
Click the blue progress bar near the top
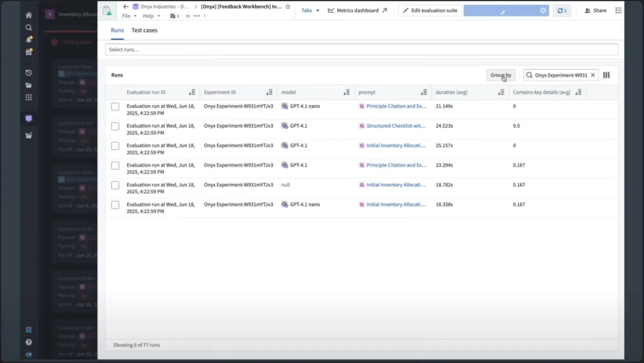(503, 10)
